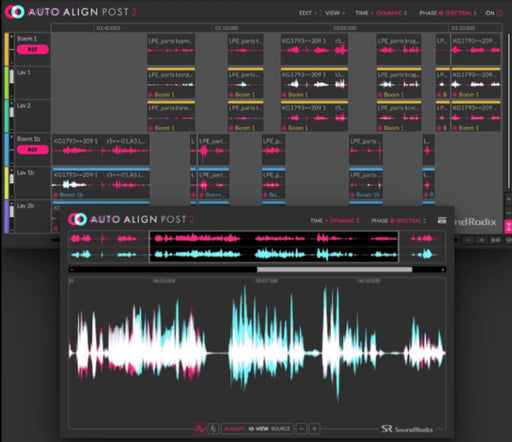512x442 pixels.
Task: Select the figure icon beside waveform icon
Action: [x=213, y=429]
